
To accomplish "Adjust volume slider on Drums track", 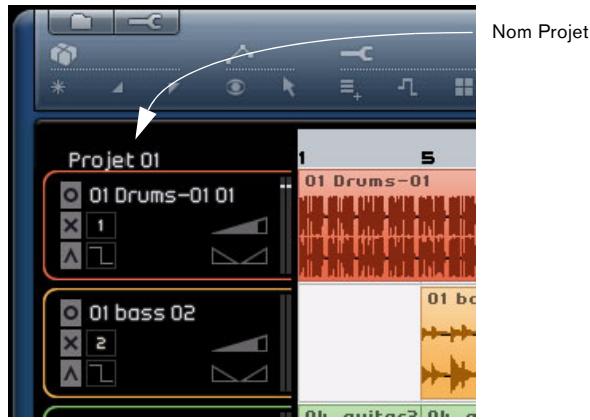I will [240, 225].
